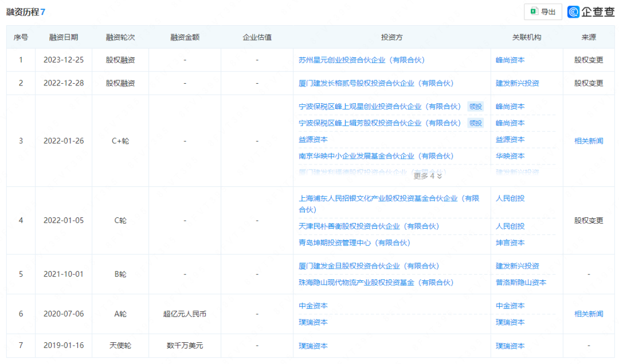Click date cell 2022-12-28
This screenshot has width=619, height=364.
(64, 83)
